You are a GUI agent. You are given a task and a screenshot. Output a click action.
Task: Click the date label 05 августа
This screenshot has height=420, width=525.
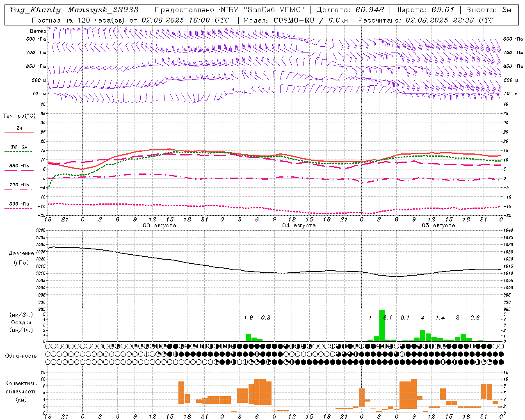click(438, 226)
